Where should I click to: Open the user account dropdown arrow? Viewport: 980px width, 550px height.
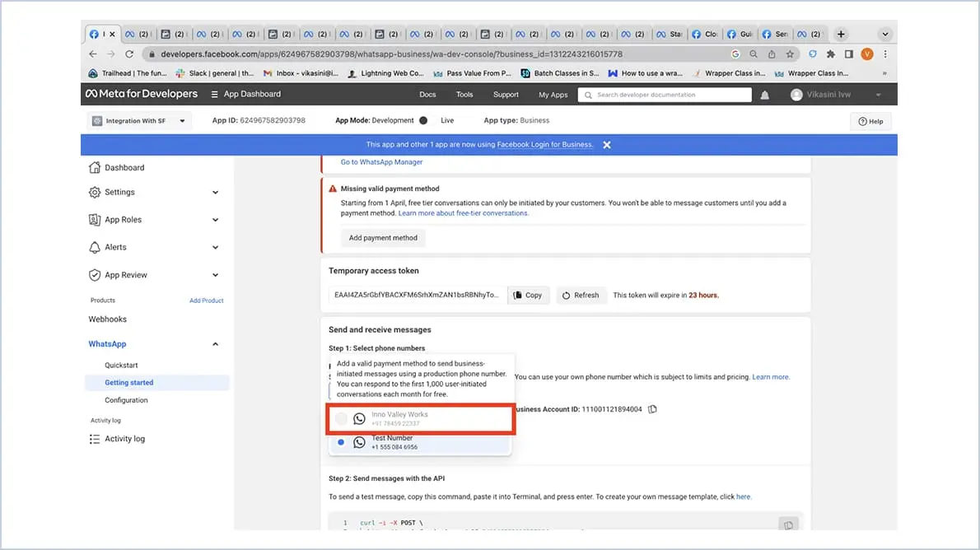(878, 95)
